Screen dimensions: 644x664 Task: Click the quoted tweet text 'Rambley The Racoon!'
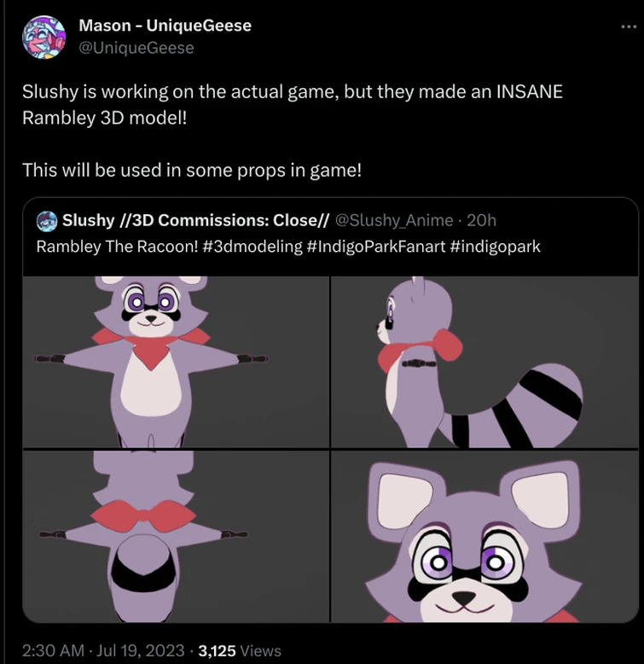coord(101,247)
